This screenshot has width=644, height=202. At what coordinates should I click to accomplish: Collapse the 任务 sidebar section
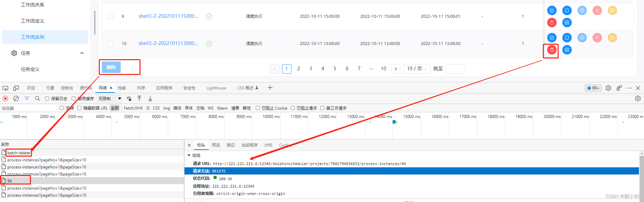pos(82,53)
